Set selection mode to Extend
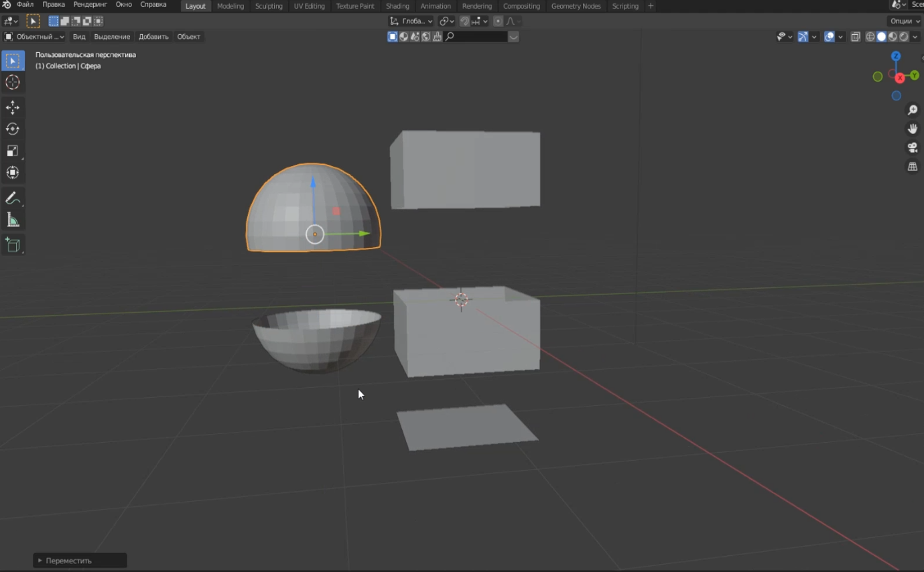Image resolution: width=924 pixels, height=572 pixels. [65, 21]
